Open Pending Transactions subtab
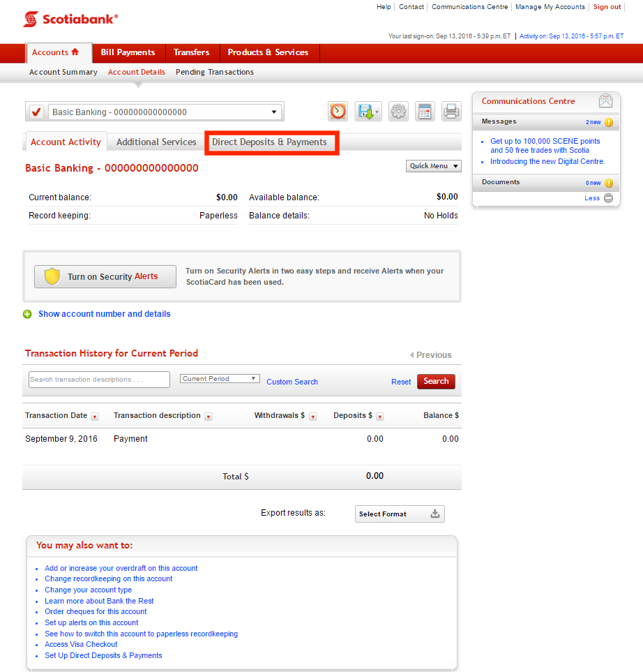This screenshot has height=672, width=643. click(x=215, y=72)
